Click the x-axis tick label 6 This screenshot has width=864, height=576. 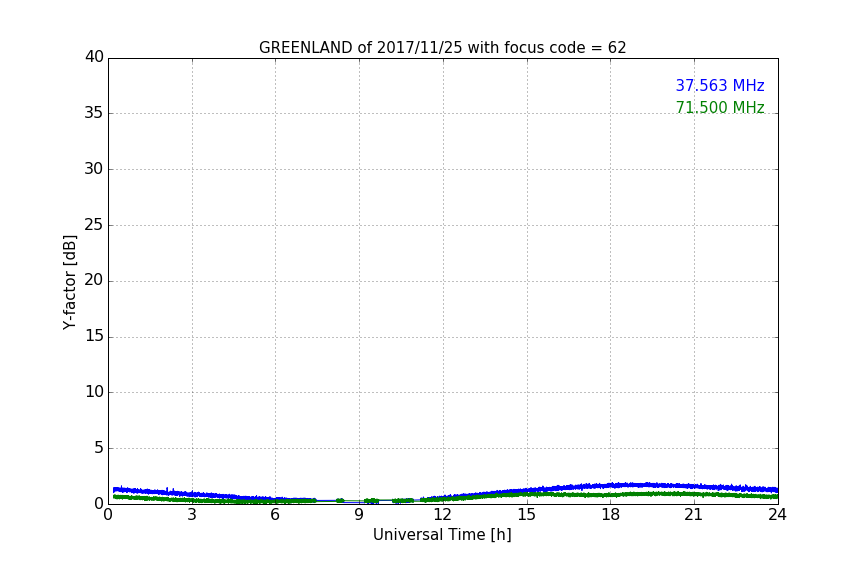pos(275,515)
